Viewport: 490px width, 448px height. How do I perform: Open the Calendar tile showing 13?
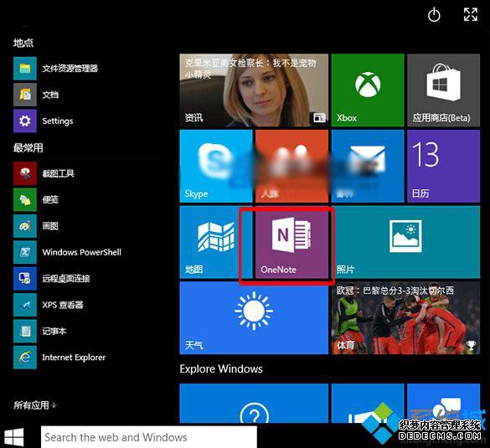point(443,166)
